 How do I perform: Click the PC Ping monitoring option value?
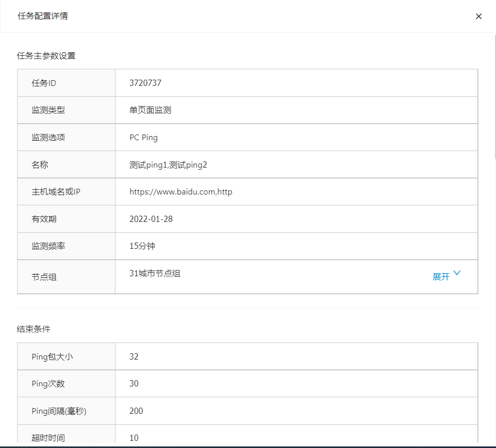143,138
